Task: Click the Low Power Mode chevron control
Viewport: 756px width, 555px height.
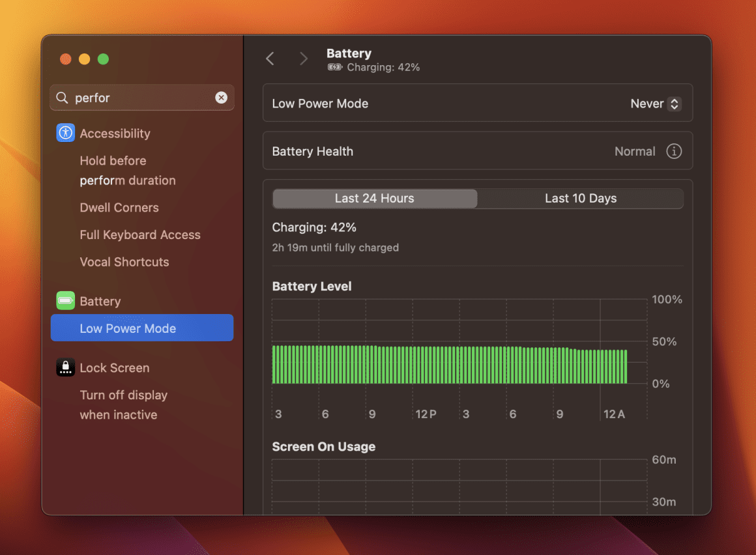Action: point(673,102)
